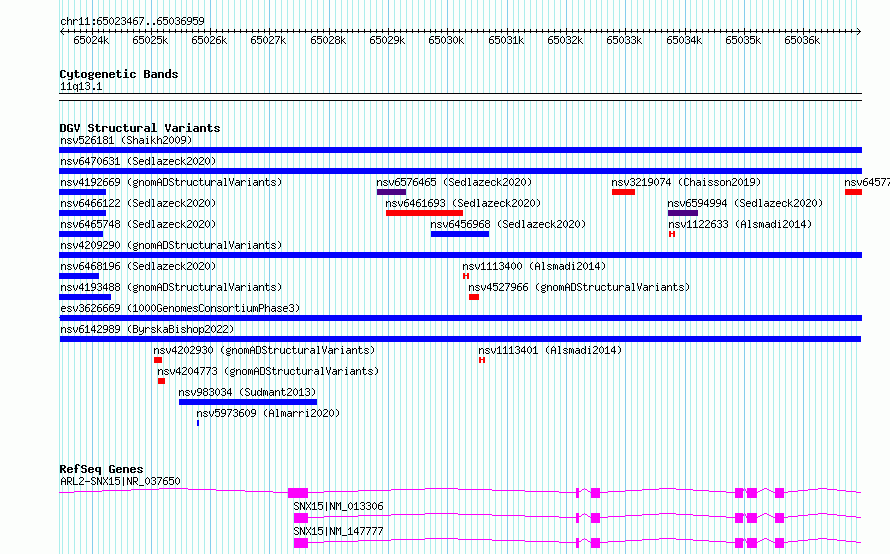Viewport: 890px width, 554px height.
Task: Open the nsv1113401 (Alsmadi2014) label
Action: tap(550, 350)
